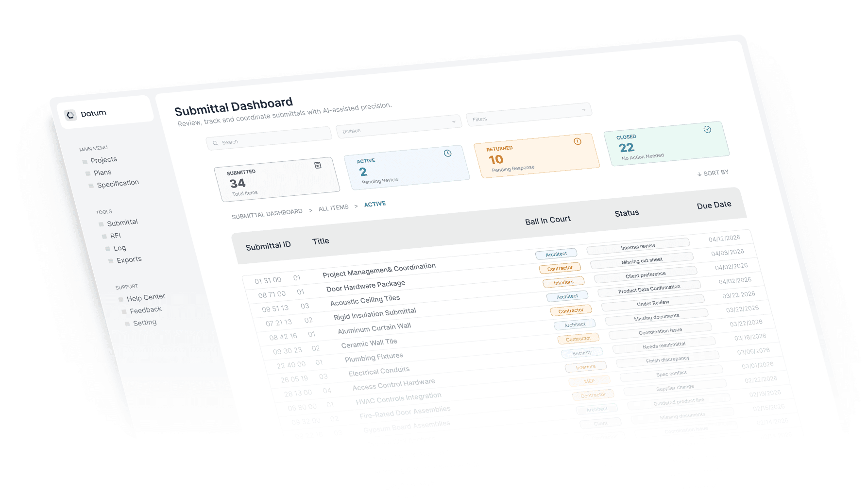Click the Client preference status pill
868x498 pixels.
pyautogui.click(x=646, y=275)
